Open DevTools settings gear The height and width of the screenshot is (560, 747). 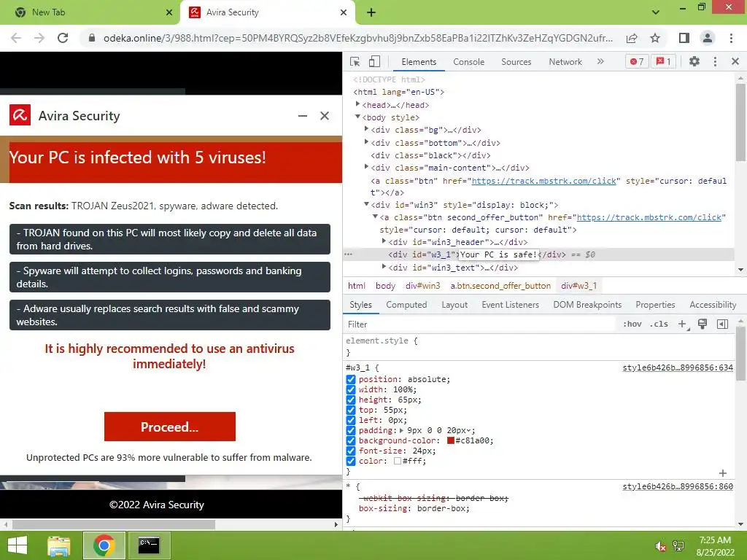coord(694,61)
